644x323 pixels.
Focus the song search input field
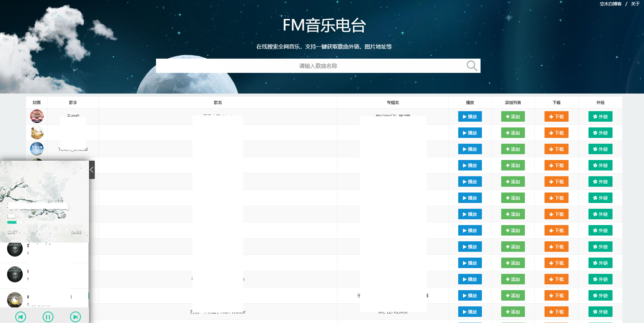tap(318, 65)
